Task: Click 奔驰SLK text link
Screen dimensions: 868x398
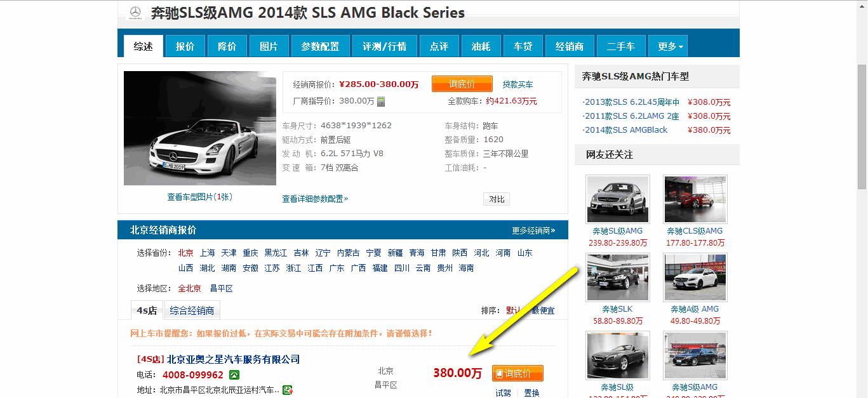Action: (618, 309)
